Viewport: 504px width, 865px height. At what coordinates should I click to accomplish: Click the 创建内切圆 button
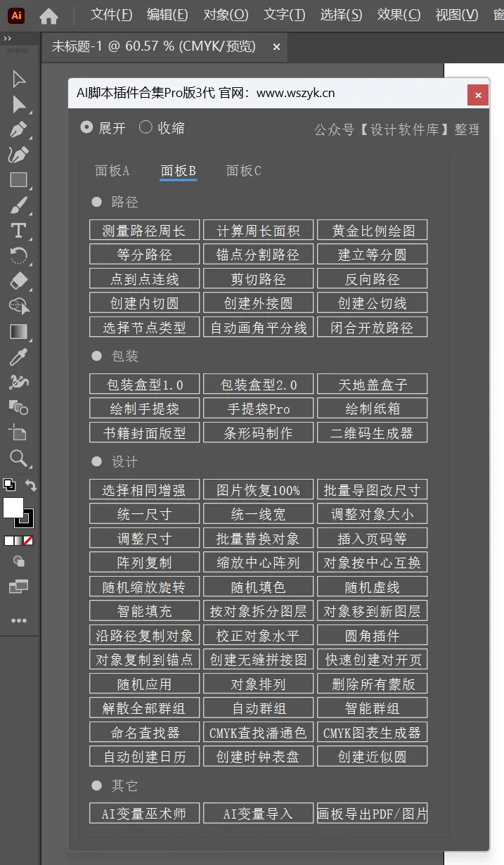[x=144, y=303]
